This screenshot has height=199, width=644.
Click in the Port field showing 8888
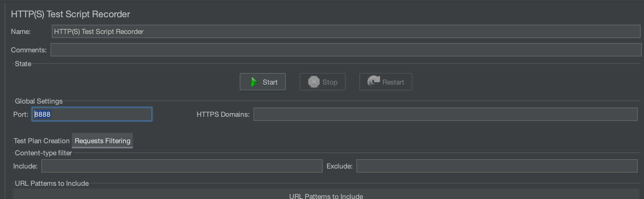click(92, 114)
